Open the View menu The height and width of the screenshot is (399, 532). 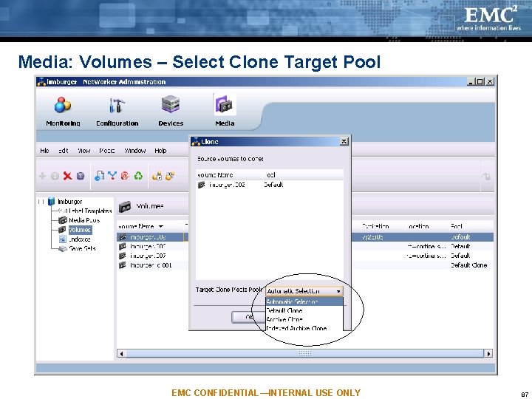pos(83,151)
